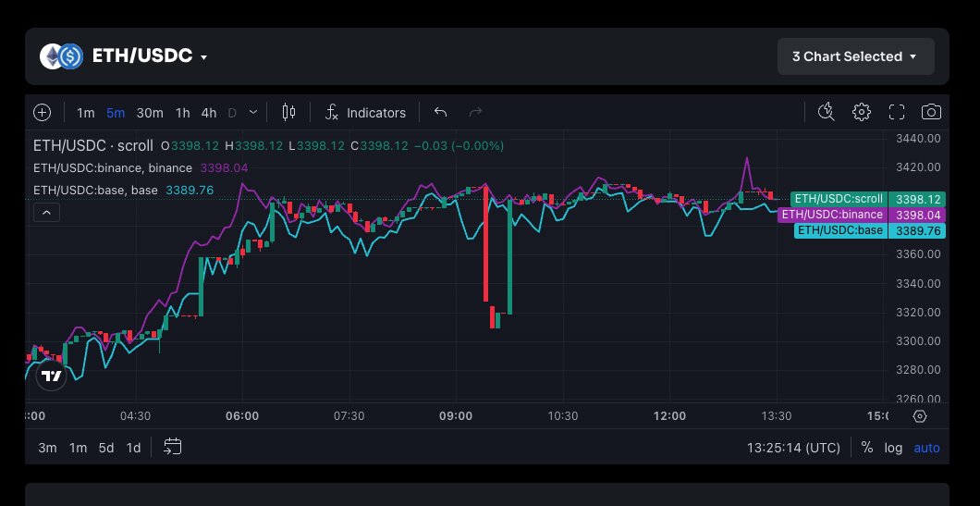
Task: Open the go-to-date calendar icon
Action: [173, 447]
